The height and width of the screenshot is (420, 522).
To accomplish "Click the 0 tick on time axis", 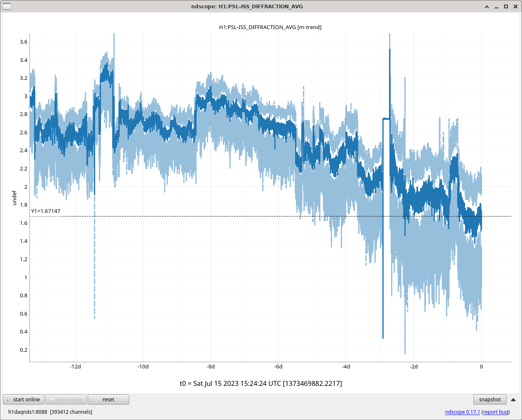I will tap(481, 366).
